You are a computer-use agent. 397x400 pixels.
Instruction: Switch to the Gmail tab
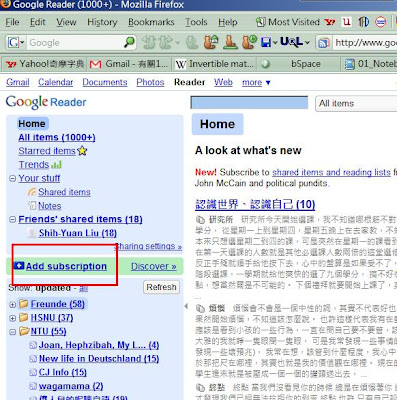pos(129,64)
